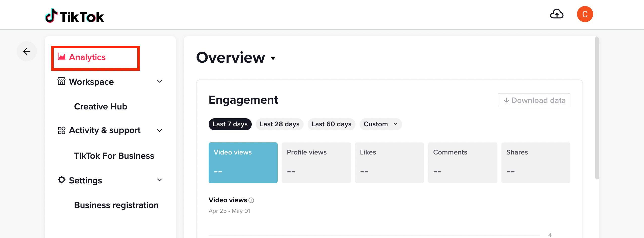Click the back arrow button

click(26, 51)
